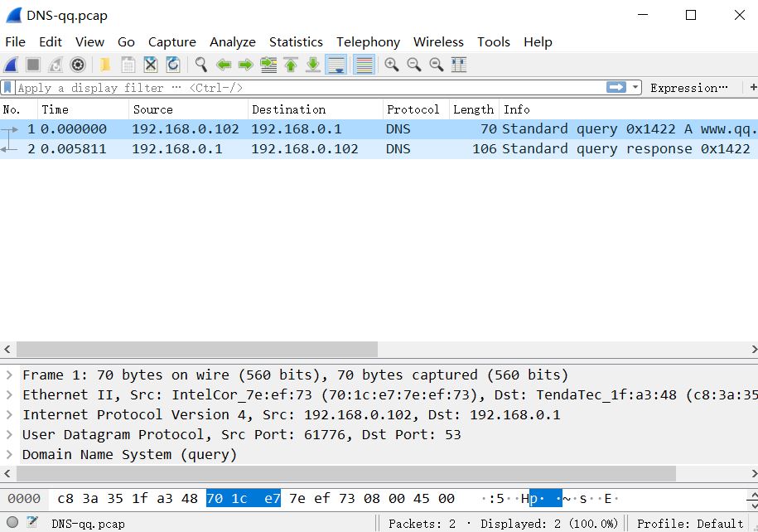
Task: Close this capture file X icon
Action: click(x=150, y=65)
